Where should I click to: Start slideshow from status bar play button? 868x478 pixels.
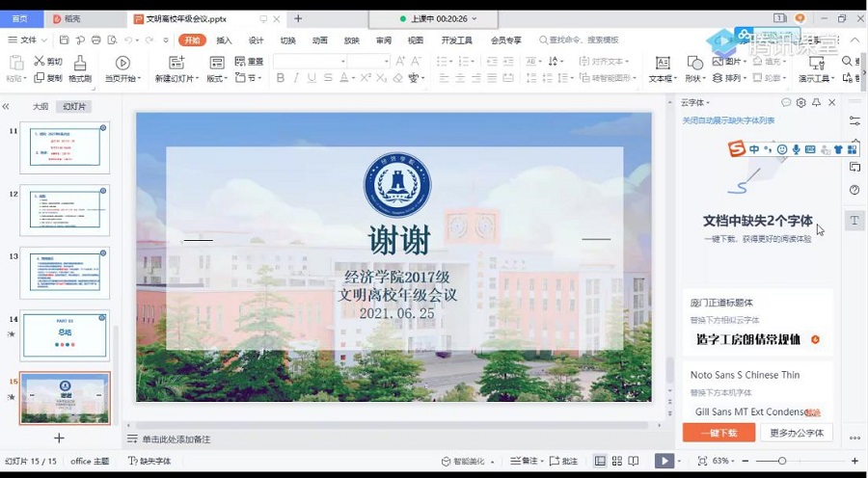(665, 462)
